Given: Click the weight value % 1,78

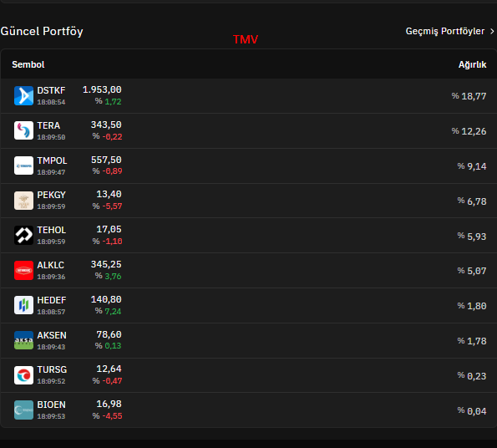Looking at the screenshot, I should [472, 341].
